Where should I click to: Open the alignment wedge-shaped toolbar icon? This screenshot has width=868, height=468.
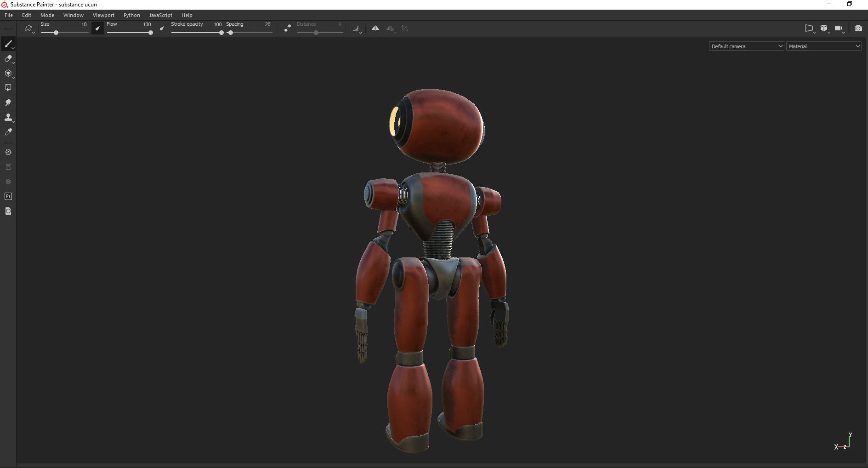(357, 29)
